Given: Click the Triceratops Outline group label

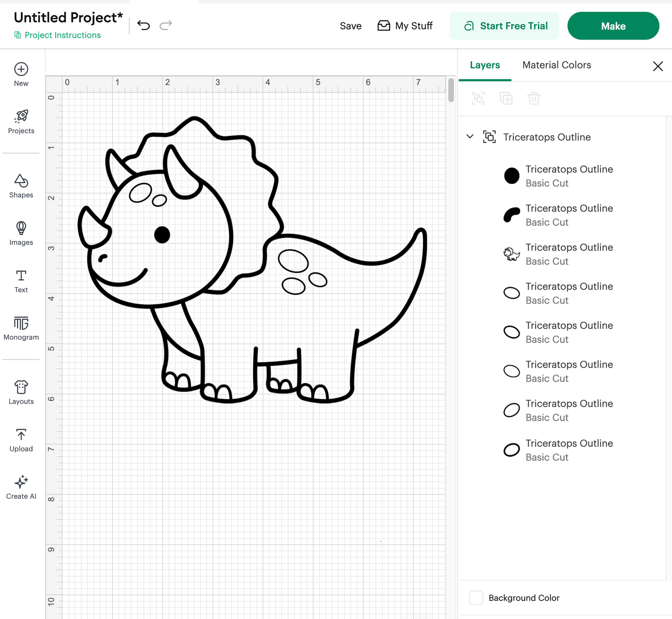Looking at the screenshot, I should click(x=547, y=137).
